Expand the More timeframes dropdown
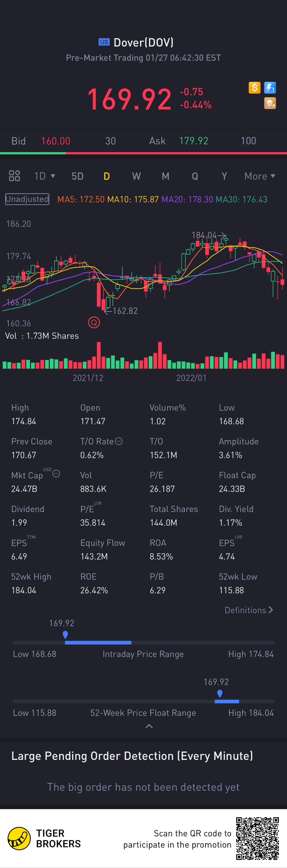The height and width of the screenshot is (868, 287). pos(260,176)
